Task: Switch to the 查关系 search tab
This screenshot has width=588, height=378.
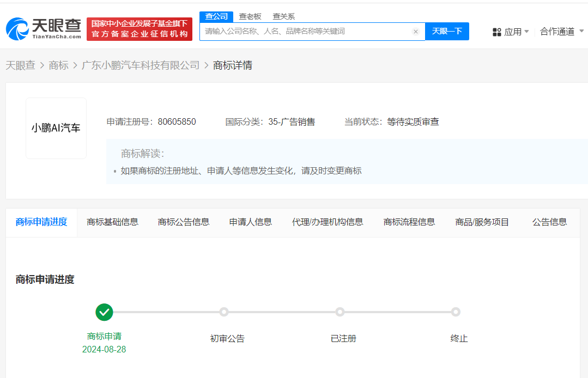Action: [x=283, y=16]
